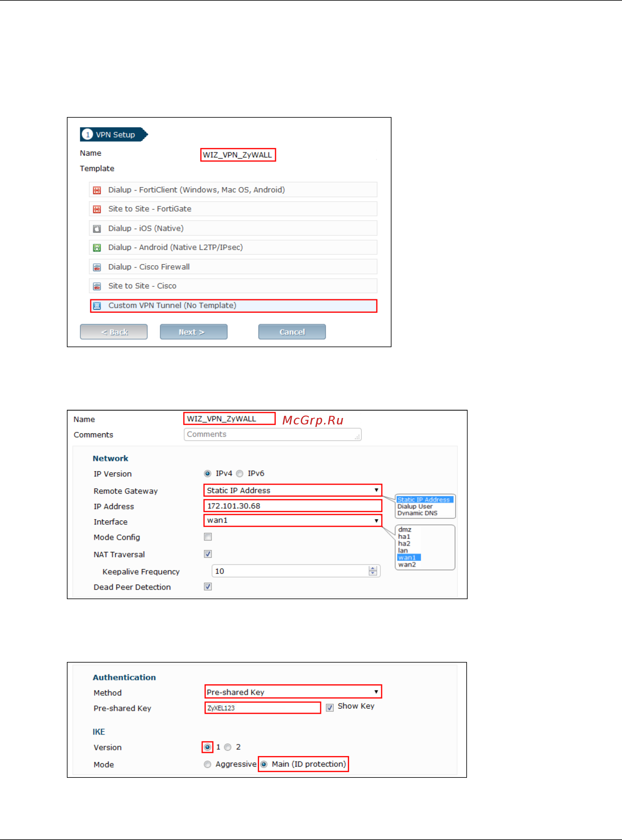The image size is (622, 840).
Task: Click the Comments text field
Action: coord(272,435)
